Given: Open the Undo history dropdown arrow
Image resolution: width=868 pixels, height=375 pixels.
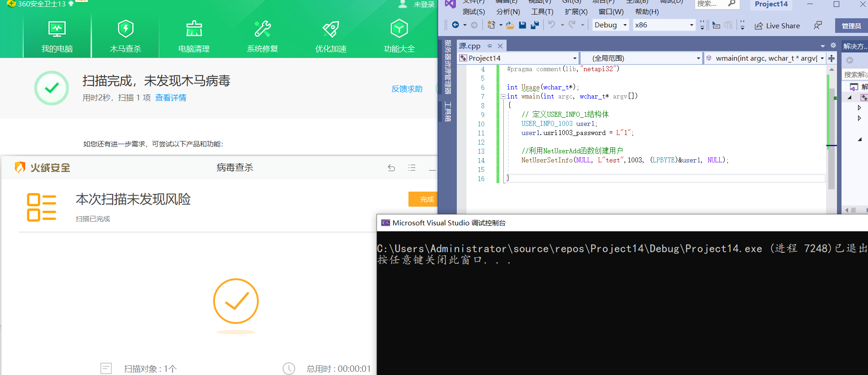Looking at the screenshot, I should [x=562, y=25].
